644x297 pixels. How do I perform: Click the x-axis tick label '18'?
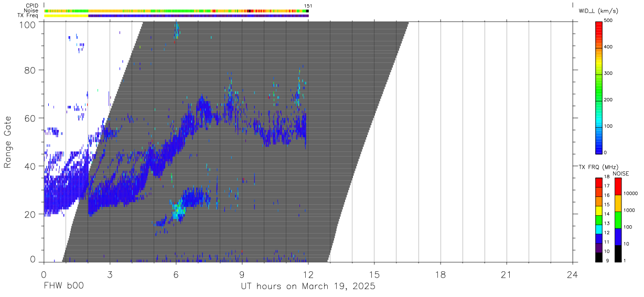[441, 274]
